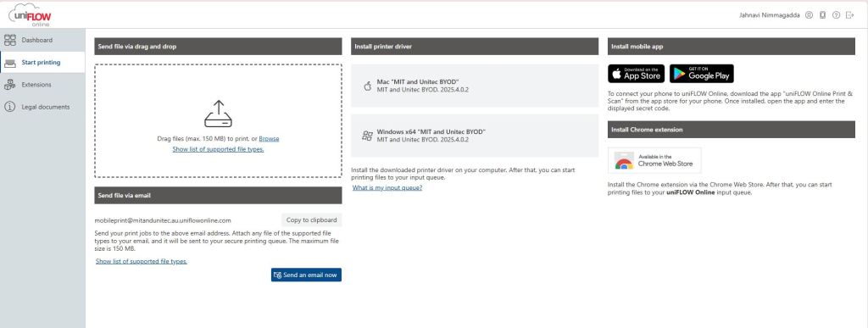Open the Get it on Google Play badge

[x=701, y=74]
